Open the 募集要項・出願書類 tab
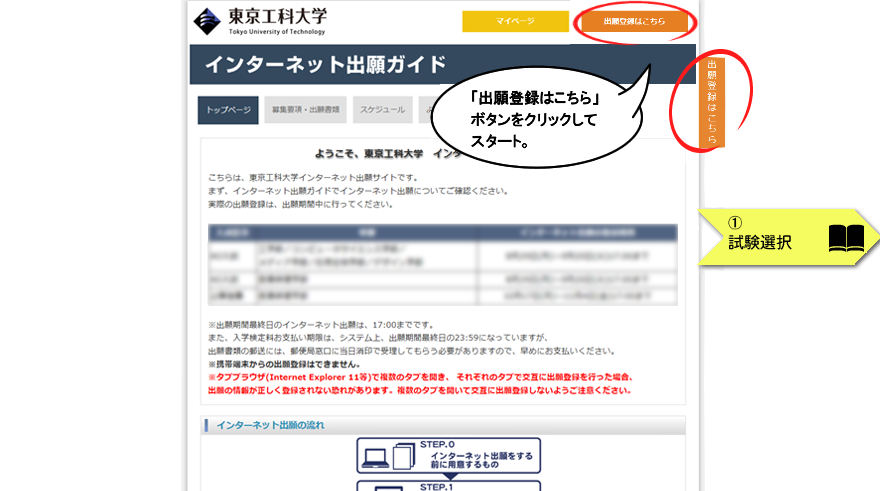Viewport: 880px width, 491px height. (x=305, y=110)
